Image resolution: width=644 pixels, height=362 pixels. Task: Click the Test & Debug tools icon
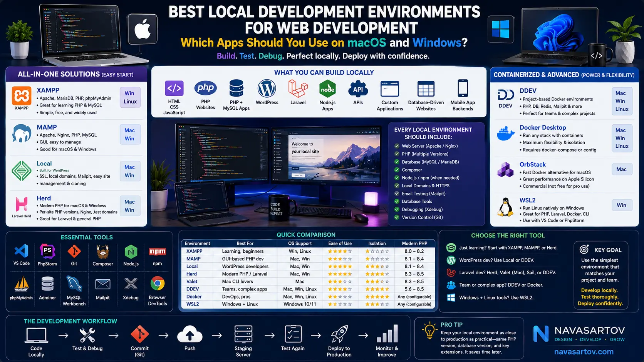pos(87,335)
